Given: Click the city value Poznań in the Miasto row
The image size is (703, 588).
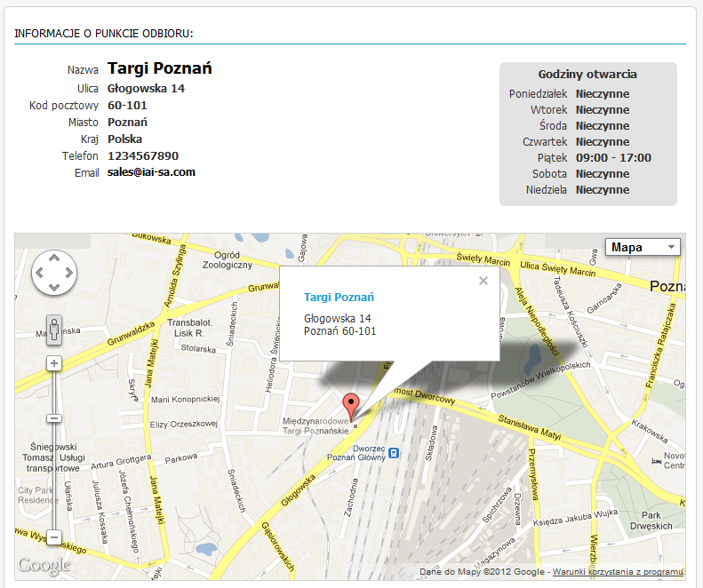Looking at the screenshot, I should click(127, 123).
